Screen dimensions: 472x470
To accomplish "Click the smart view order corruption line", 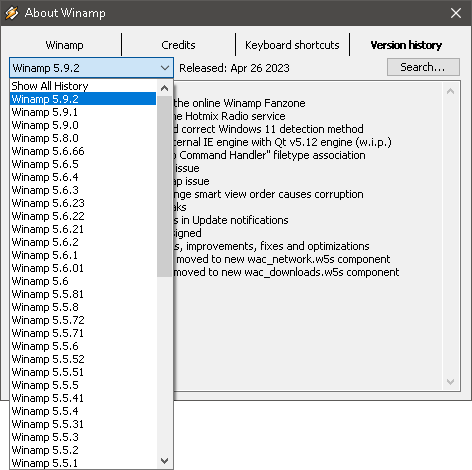I will coord(269,194).
